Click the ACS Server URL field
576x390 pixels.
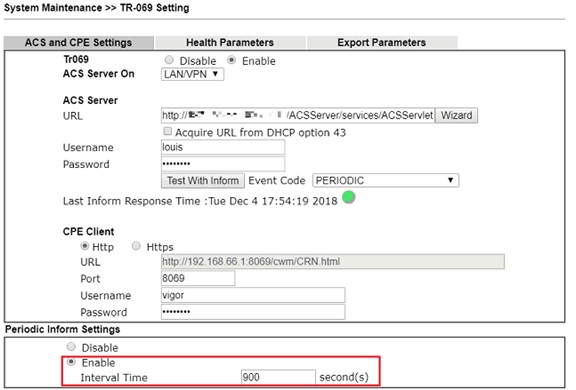point(298,115)
